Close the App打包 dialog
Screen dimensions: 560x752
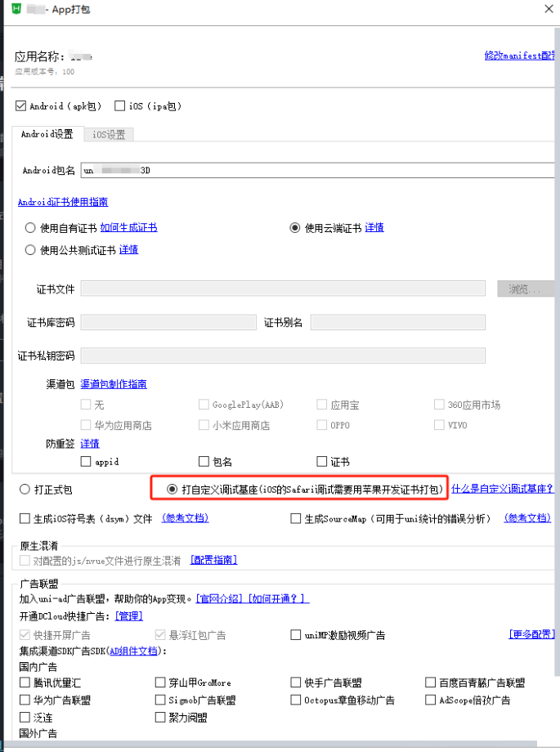tap(548, 9)
